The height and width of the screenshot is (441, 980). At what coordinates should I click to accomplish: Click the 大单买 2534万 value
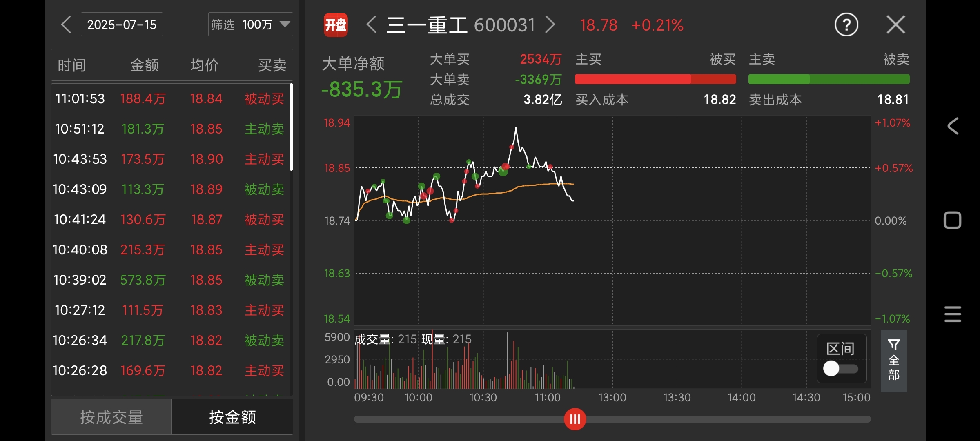pyautogui.click(x=541, y=60)
